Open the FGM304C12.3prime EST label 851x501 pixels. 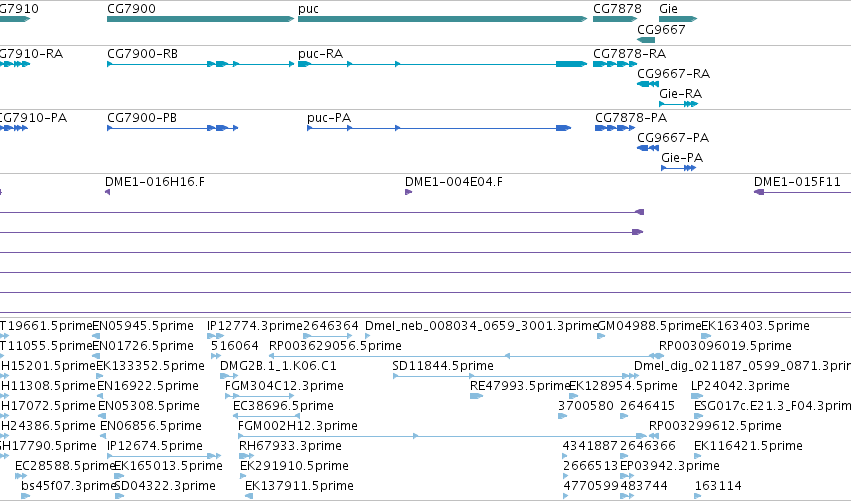pyautogui.click(x=284, y=386)
